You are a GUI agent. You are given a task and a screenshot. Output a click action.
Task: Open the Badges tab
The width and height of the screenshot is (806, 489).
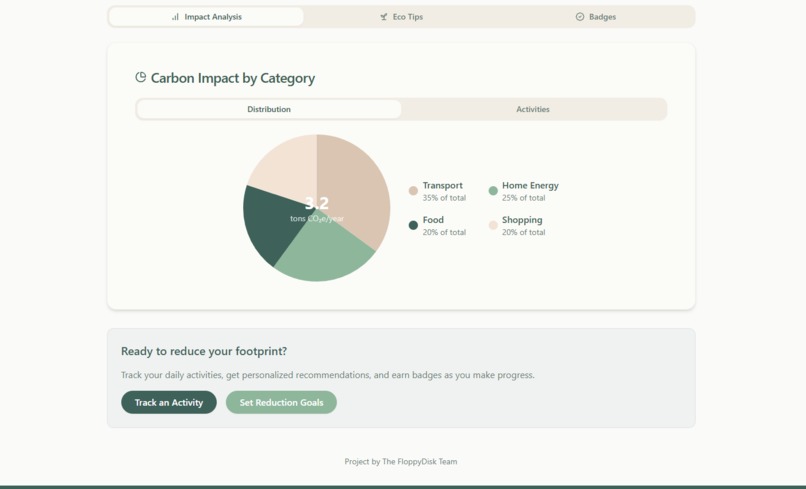(x=595, y=17)
